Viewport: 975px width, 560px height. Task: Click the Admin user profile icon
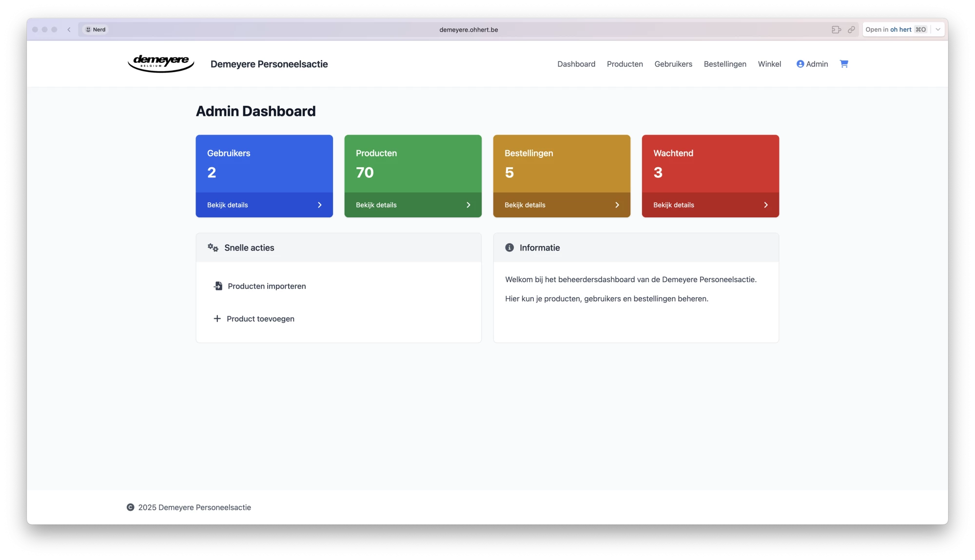(x=800, y=64)
